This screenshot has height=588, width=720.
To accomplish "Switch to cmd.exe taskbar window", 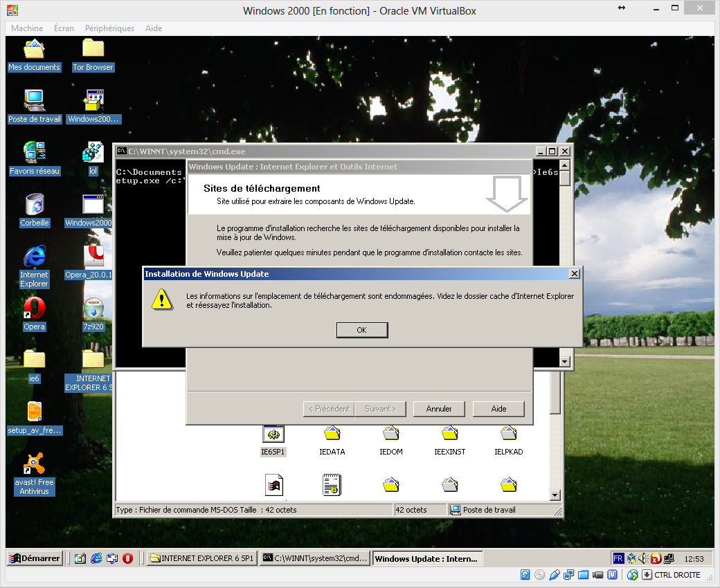I will pos(315,558).
